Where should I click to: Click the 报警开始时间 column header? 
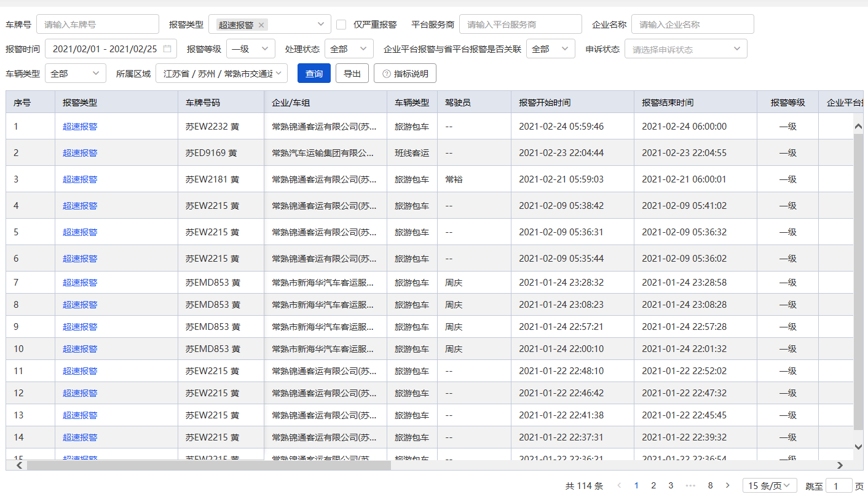pyautogui.click(x=572, y=103)
